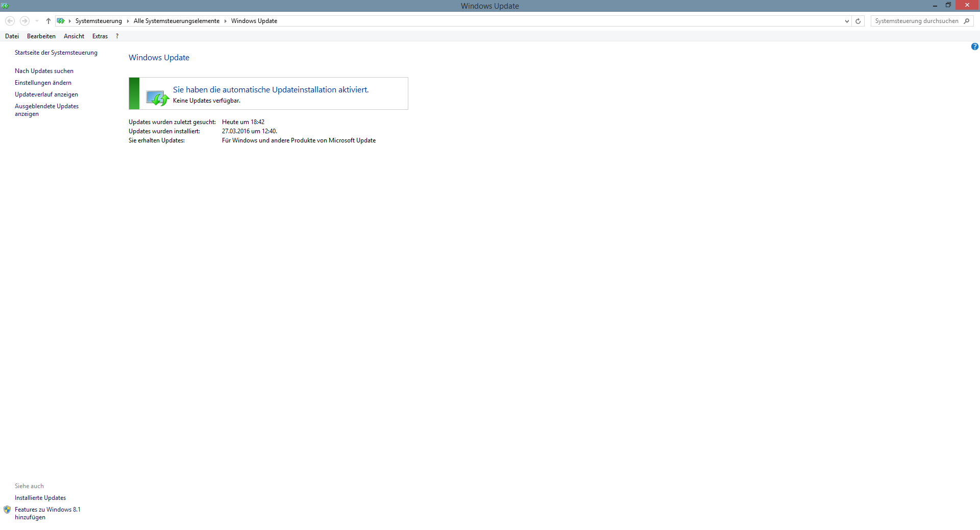
Task: Click the '27.03.2016 um 12:40.' value
Action: click(x=250, y=131)
